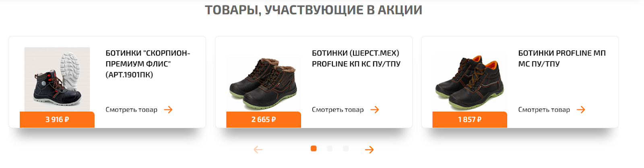The image size is (644, 168).
Task: Open "Смотреть товар" for Profline МП МС boots
Action: [544, 110]
